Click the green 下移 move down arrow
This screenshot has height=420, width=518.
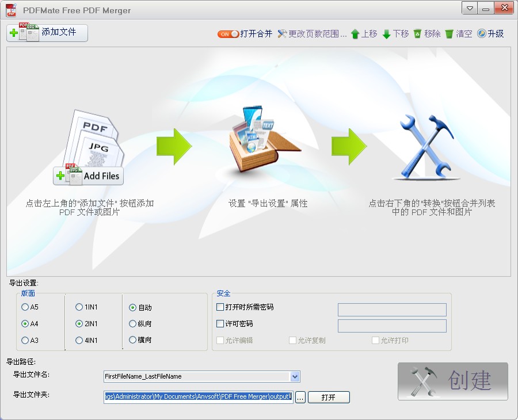coord(387,34)
